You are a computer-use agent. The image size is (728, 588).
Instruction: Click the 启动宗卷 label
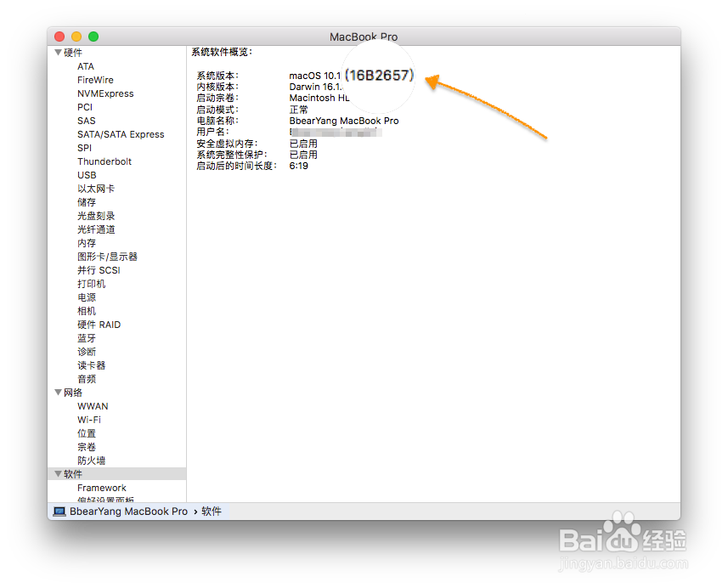point(217,98)
